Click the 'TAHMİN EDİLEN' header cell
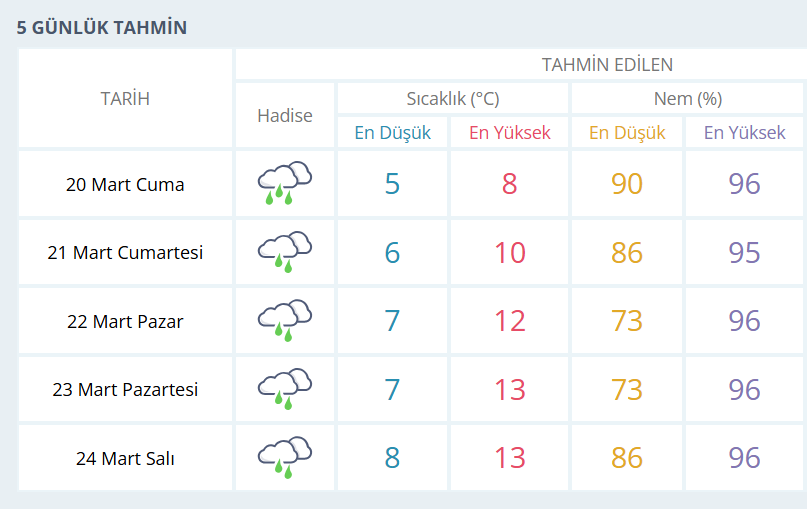Screen dimensions: 807x509 (607, 65)
